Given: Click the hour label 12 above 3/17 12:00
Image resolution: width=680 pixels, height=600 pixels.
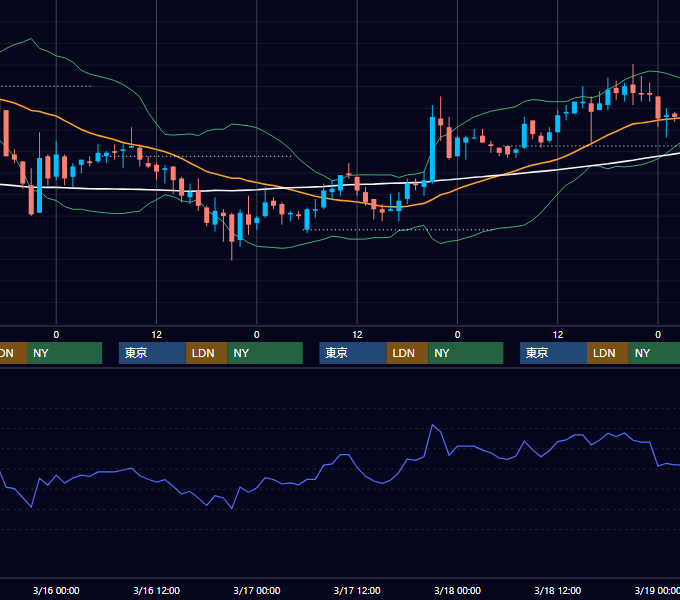Looking at the screenshot, I should pyautogui.click(x=357, y=335).
